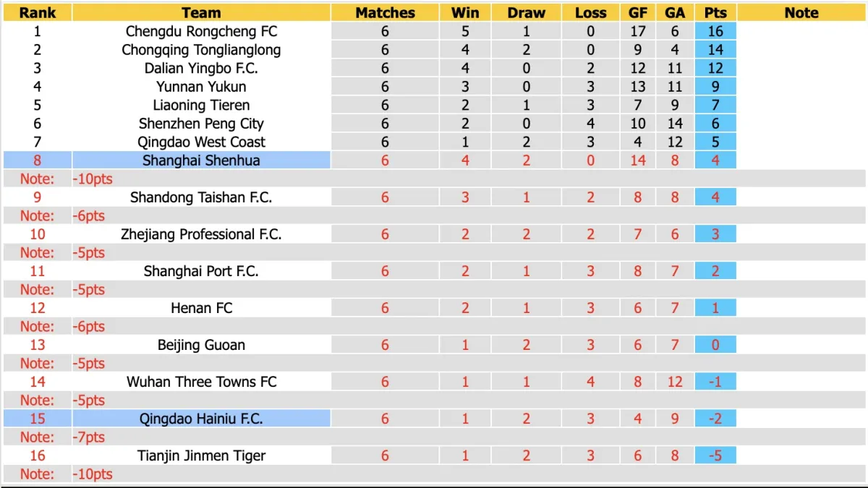Viewport: 868px width, 488px height.
Task: Click the -10pts note under Shanghai Shenhua
Action: click(x=93, y=179)
